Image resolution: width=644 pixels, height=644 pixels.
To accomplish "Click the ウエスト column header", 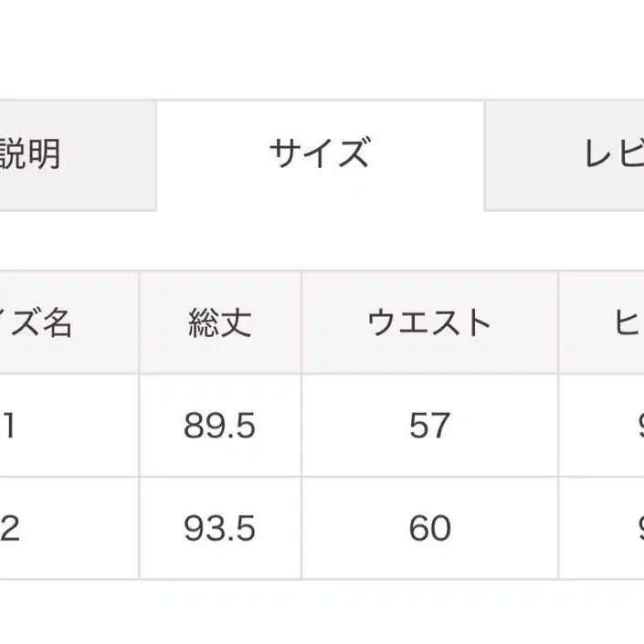I will (x=429, y=322).
